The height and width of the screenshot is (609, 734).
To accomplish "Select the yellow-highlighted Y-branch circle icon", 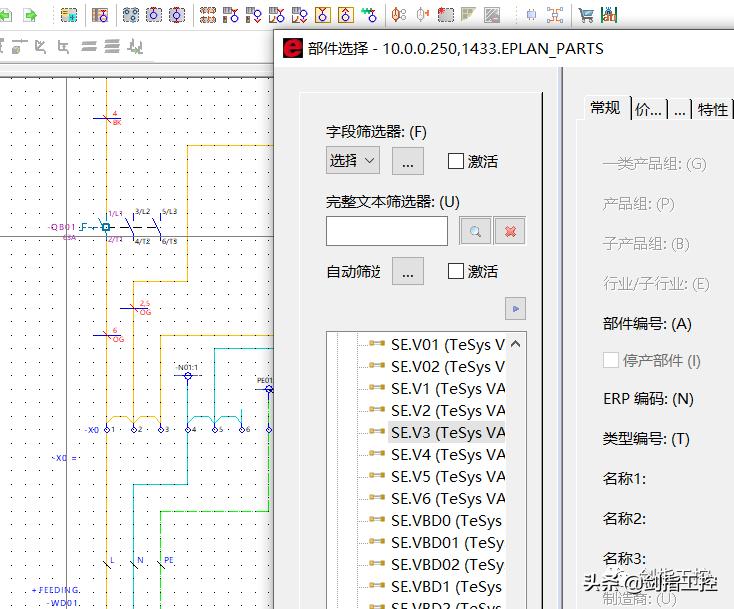I will (323, 15).
